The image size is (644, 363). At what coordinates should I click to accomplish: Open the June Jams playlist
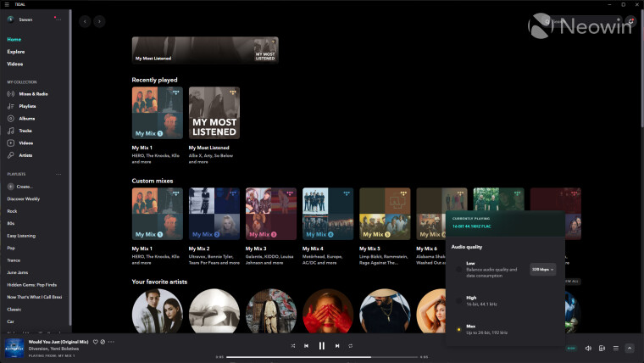(18, 272)
